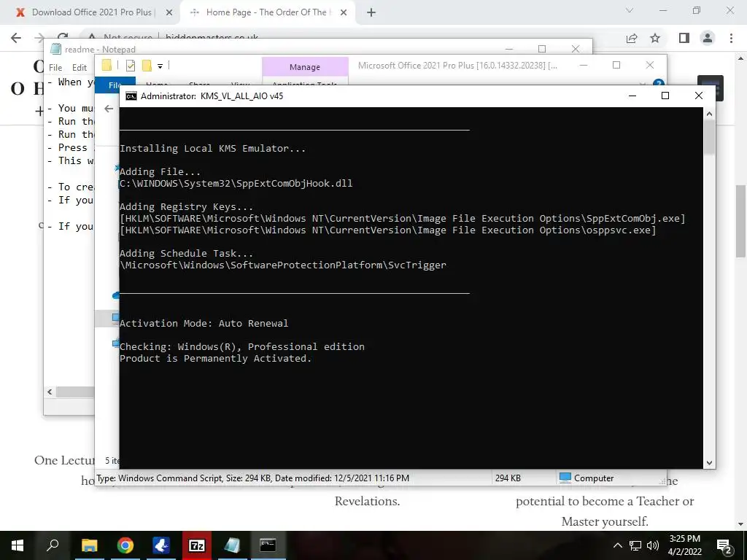Click the Chrome page scrollbar up arrow
The height and width of the screenshot is (560, 747).
click(x=741, y=58)
